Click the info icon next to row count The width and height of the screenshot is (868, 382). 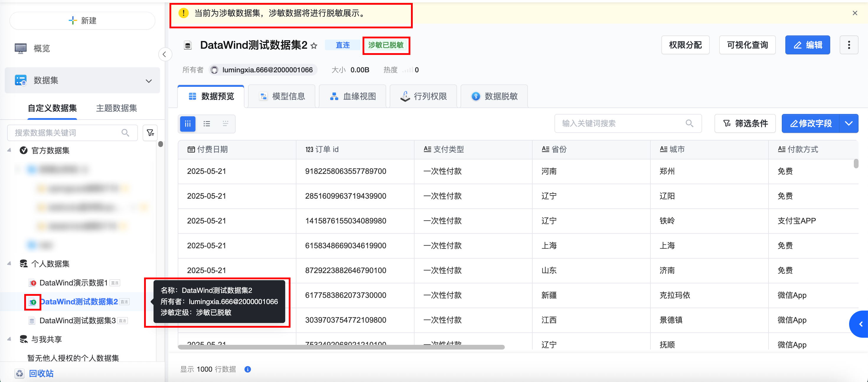coord(248,369)
